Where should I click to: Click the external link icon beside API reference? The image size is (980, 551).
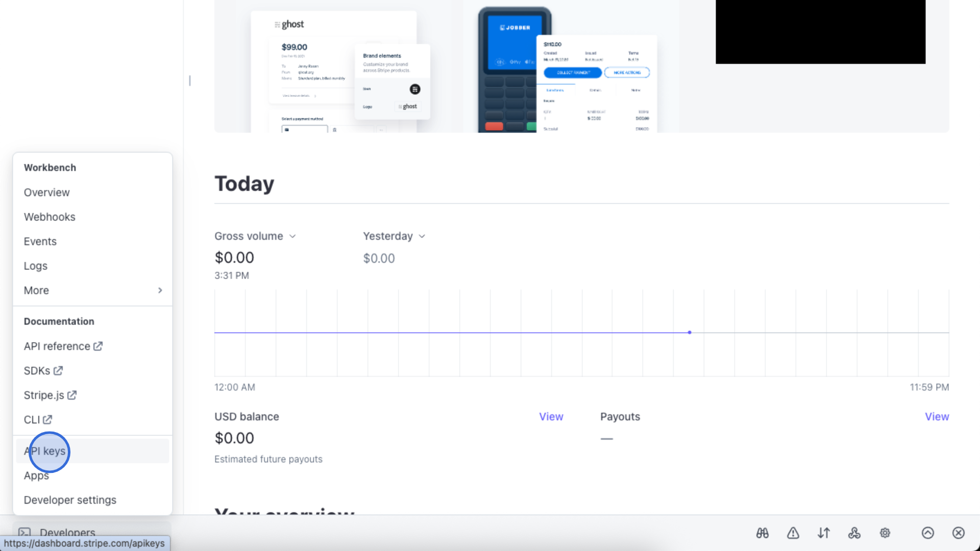98,346
